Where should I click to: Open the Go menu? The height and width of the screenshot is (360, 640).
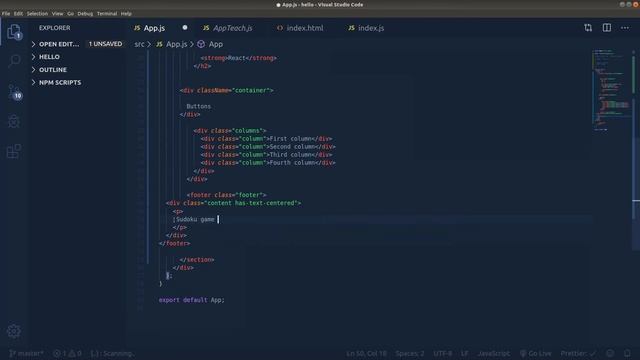click(71, 13)
